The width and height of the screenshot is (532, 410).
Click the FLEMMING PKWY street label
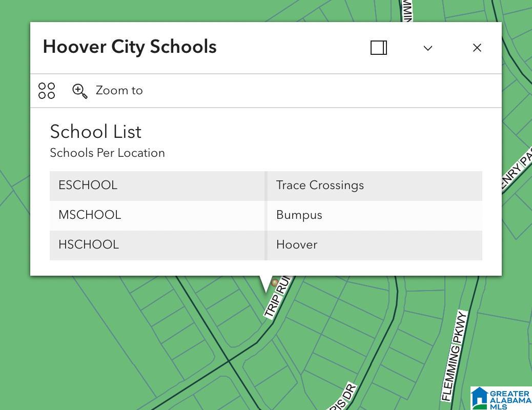[455, 356]
